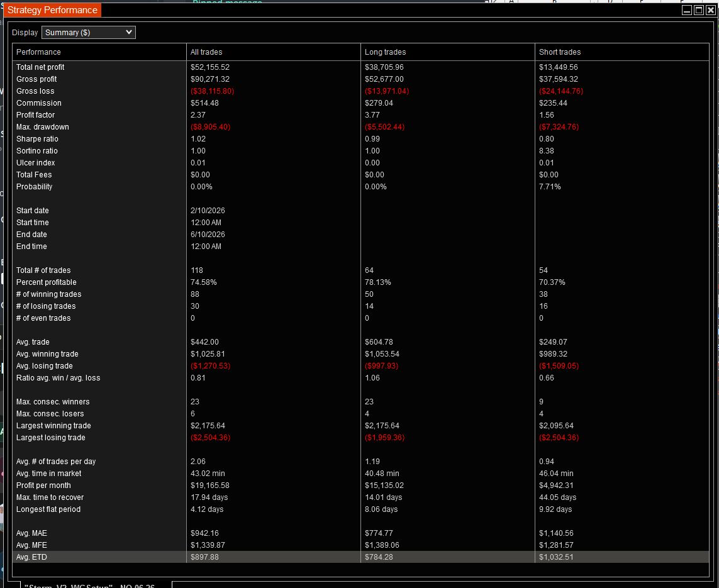Click the Sharpe ratio row label
This screenshot has width=719, height=588.
37,139
